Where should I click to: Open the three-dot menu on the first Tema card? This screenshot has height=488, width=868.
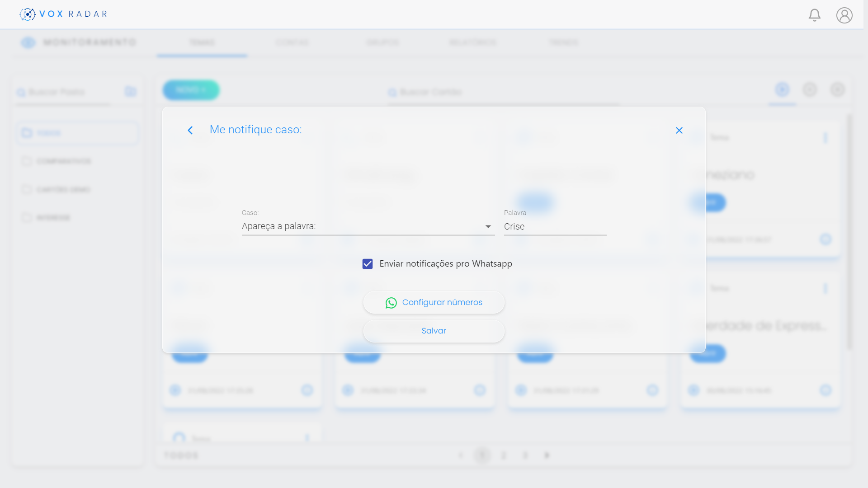pyautogui.click(x=825, y=138)
